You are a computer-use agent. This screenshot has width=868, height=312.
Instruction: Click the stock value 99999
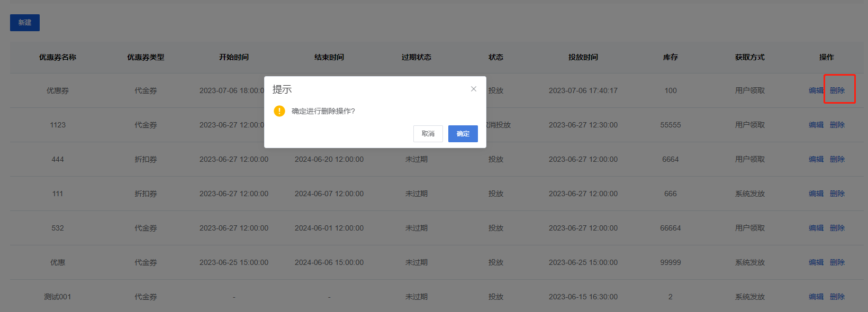click(x=671, y=262)
